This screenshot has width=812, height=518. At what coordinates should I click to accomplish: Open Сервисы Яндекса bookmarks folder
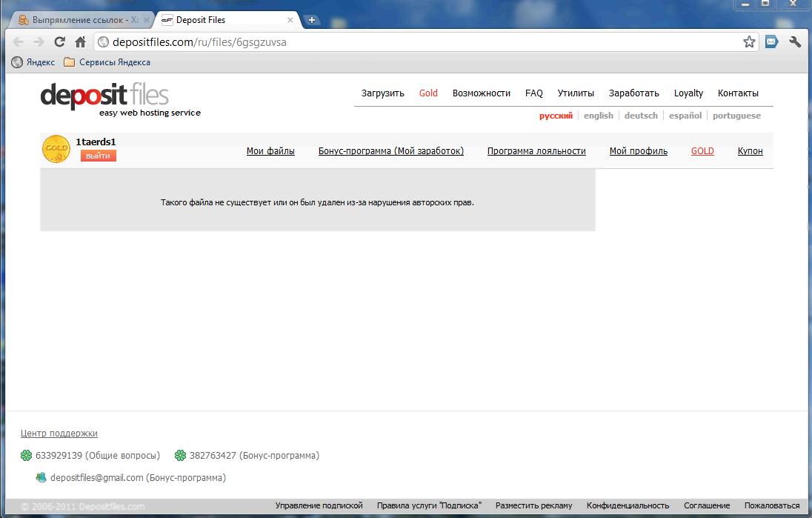point(107,62)
